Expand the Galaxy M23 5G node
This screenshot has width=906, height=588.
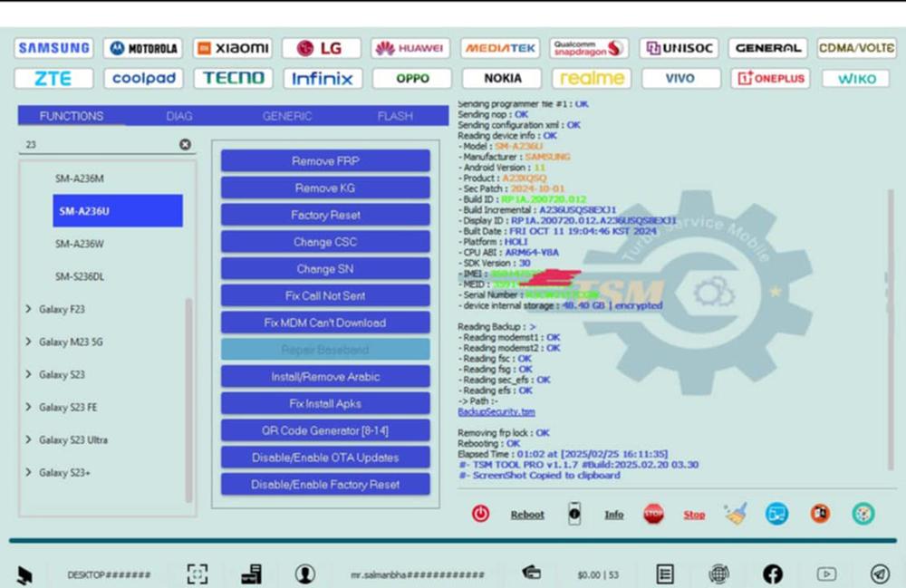coord(30,342)
